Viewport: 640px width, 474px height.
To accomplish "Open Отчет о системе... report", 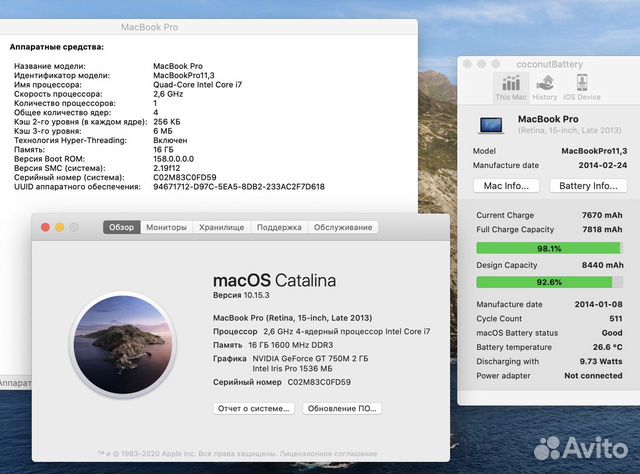I will point(253,408).
